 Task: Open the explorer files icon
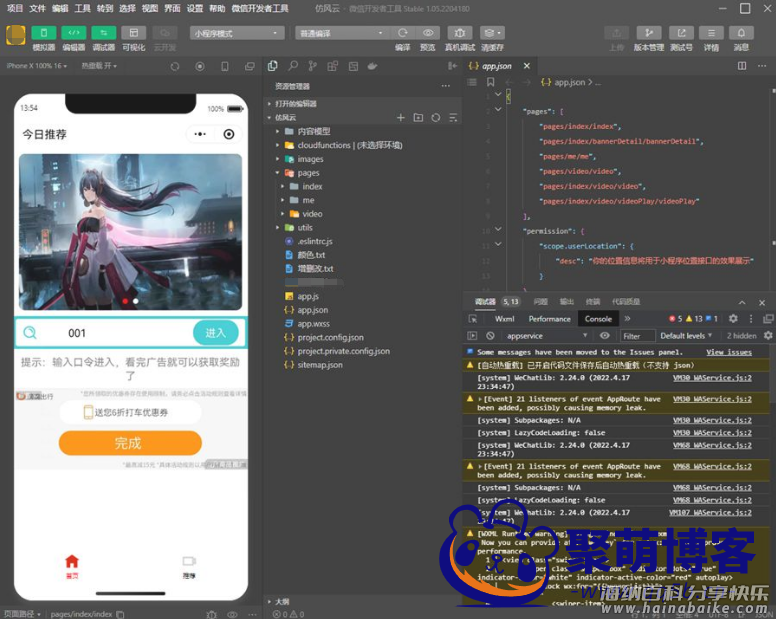(272, 66)
